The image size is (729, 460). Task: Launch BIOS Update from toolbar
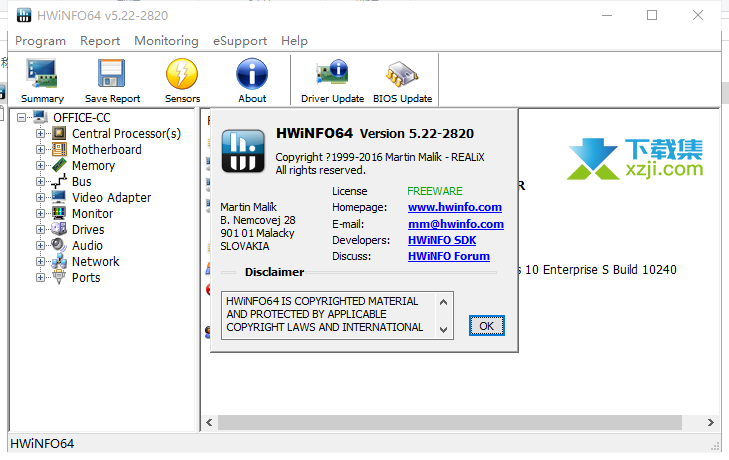point(402,73)
